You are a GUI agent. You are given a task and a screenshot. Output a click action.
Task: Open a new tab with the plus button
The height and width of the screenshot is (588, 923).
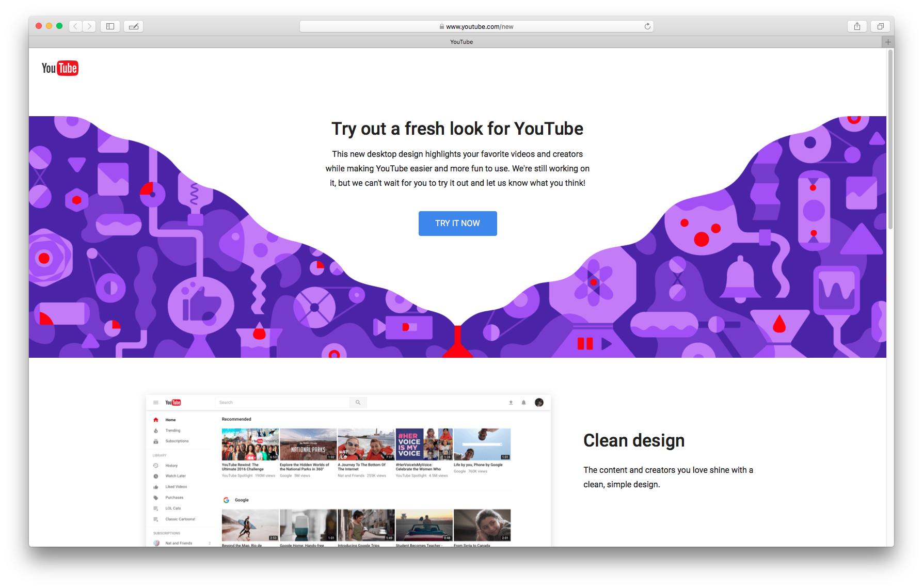pyautogui.click(x=888, y=42)
